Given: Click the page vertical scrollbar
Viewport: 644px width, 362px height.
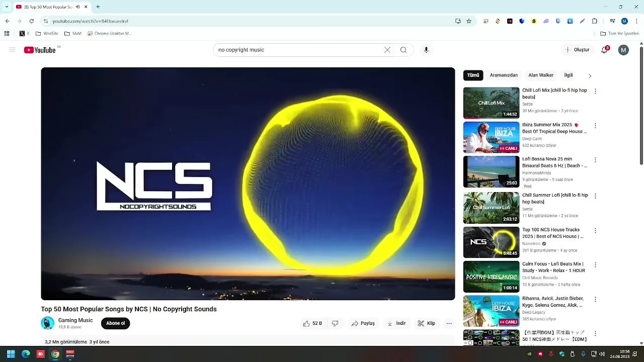Looking at the screenshot, I should [641, 106].
